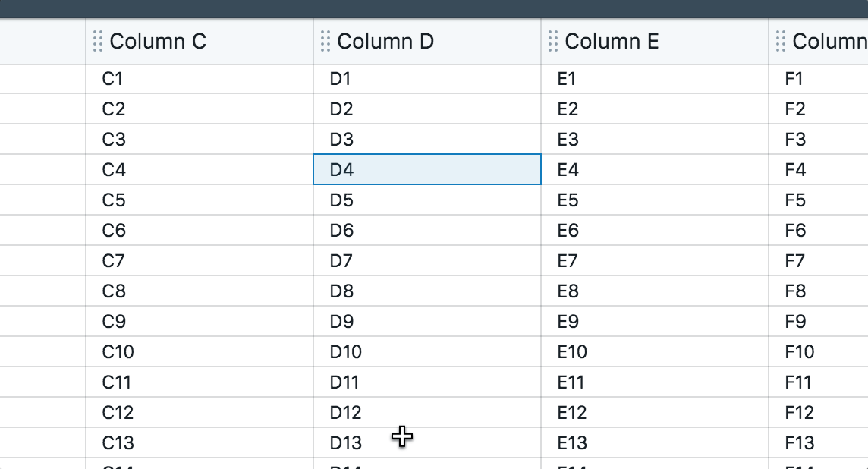Click the drag handle beside Column D header
The width and height of the screenshot is (868, 469).
pyautogui.click(x=325, y=42)
